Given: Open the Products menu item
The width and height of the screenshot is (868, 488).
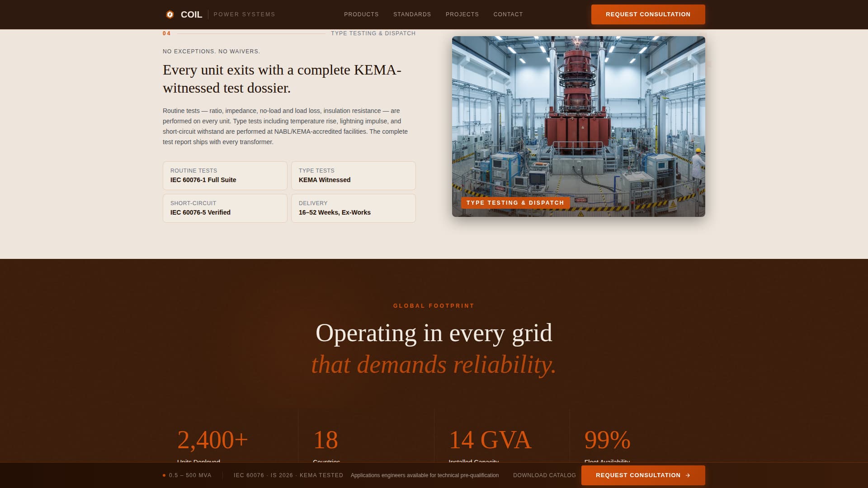Looking at the screenshot, I should (x=361, y=14).
